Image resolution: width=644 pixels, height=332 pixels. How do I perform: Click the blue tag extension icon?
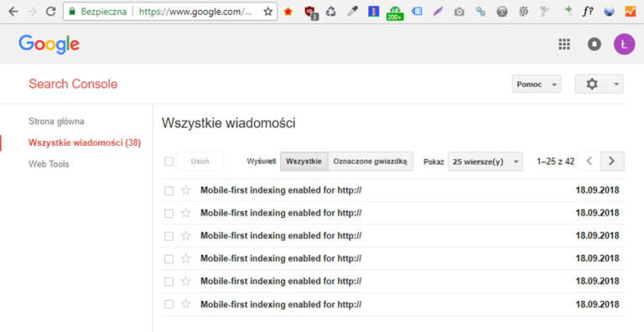pos(417,12)
